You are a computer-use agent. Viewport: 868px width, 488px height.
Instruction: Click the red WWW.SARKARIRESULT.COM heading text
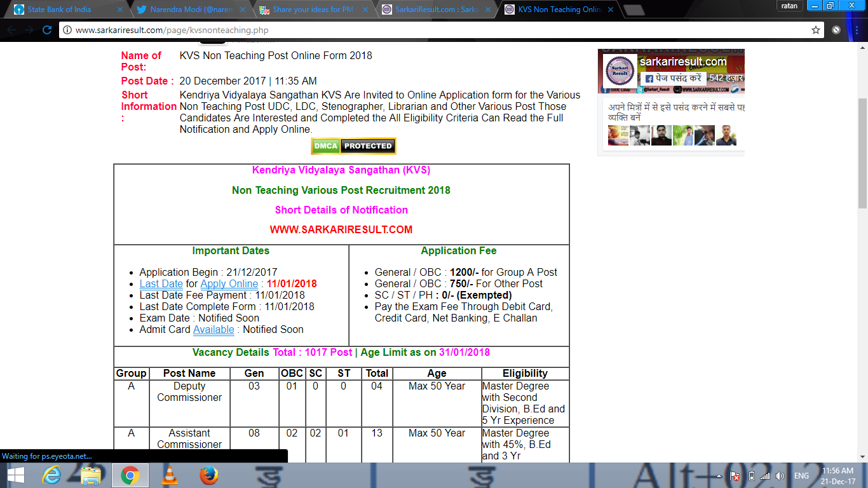click(x=341, y=229)
